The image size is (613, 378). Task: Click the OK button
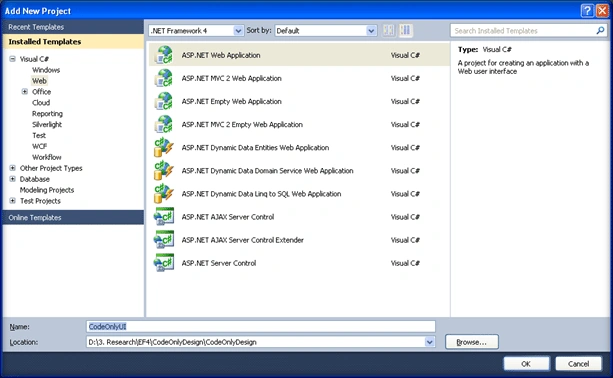click(x=526, y=364)
